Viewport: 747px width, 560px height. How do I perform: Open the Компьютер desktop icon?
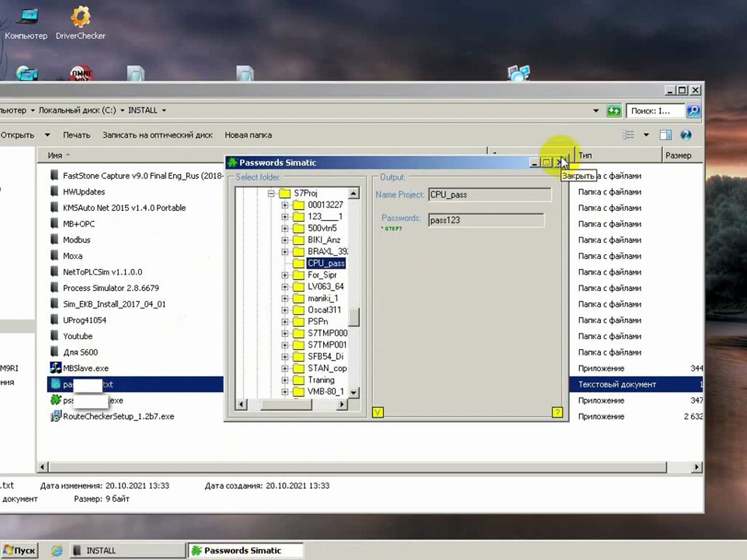tap(26, 22)
